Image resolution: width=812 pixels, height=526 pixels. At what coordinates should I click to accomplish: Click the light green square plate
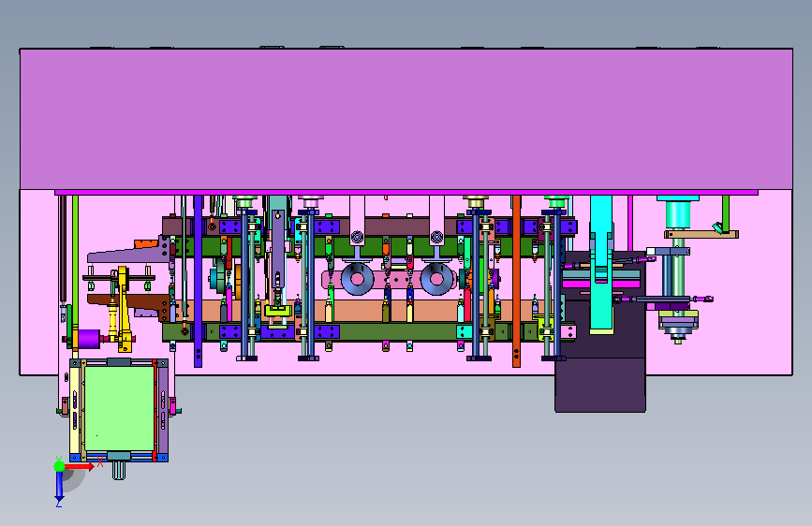click(x=119, y=408)
